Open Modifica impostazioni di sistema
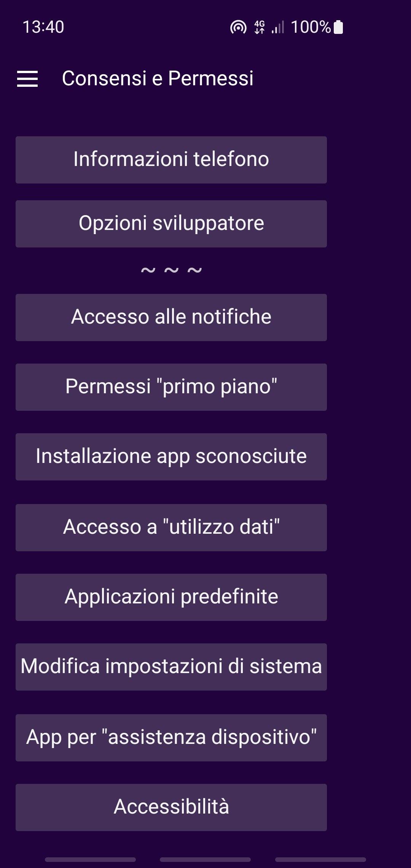 click(171, 667)
